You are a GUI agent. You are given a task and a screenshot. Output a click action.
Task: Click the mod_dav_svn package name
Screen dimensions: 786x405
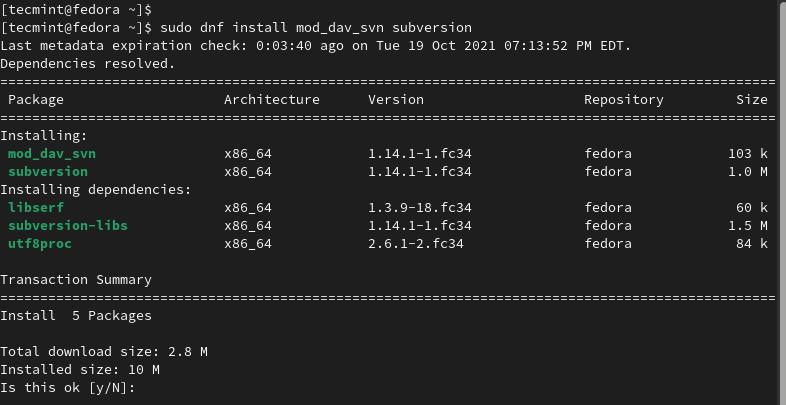point(51,154)
